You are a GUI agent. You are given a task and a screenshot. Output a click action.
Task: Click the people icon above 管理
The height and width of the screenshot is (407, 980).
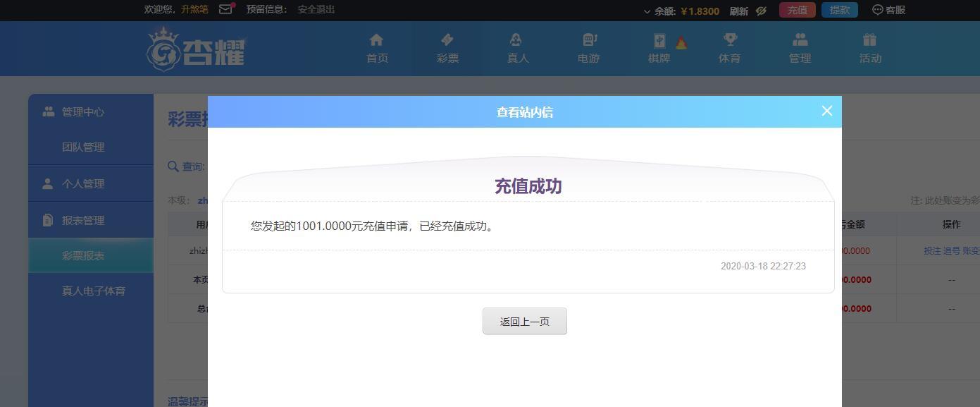800,40
